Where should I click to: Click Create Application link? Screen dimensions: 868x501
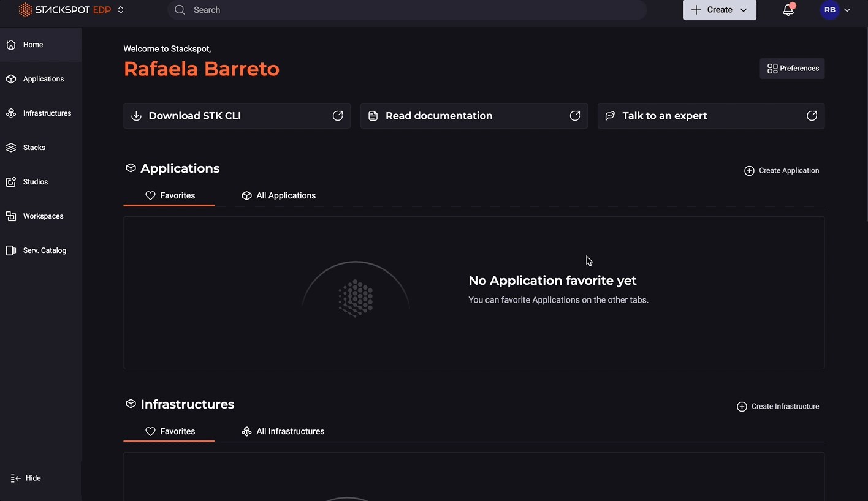pyautogui.click(x=782, y=171)
